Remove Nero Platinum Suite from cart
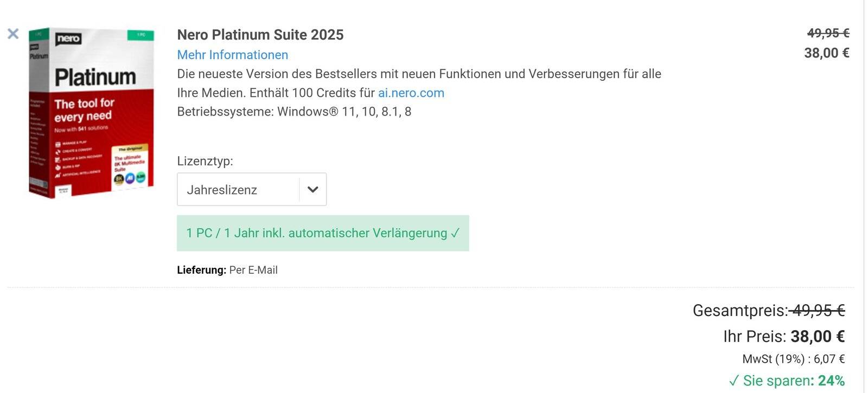 pos(13,34)
